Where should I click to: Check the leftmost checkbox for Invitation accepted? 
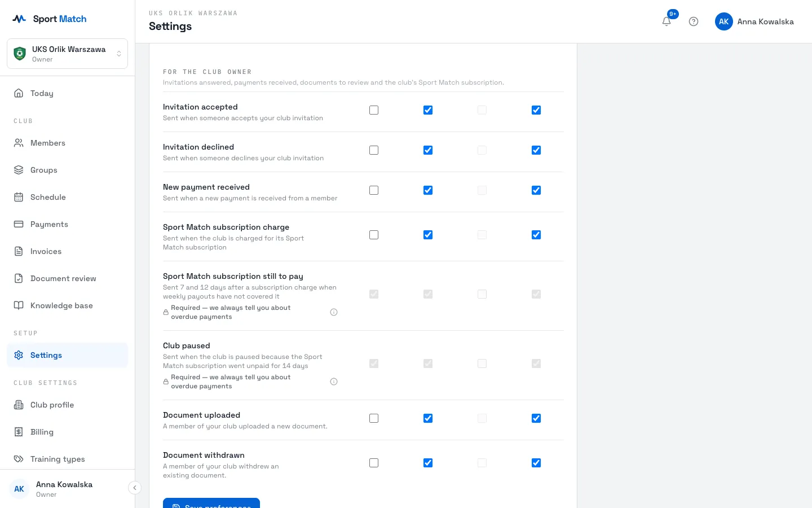coord(374,110)
